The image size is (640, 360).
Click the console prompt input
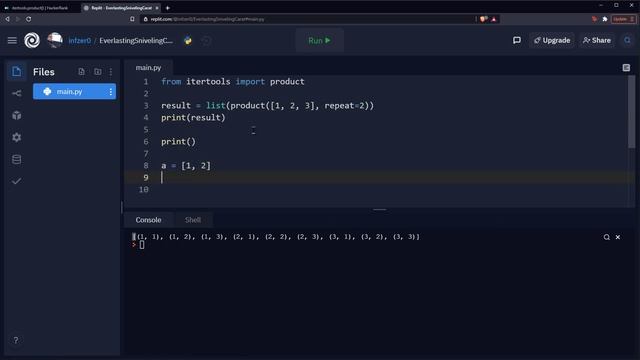click(x=142, y=245)
